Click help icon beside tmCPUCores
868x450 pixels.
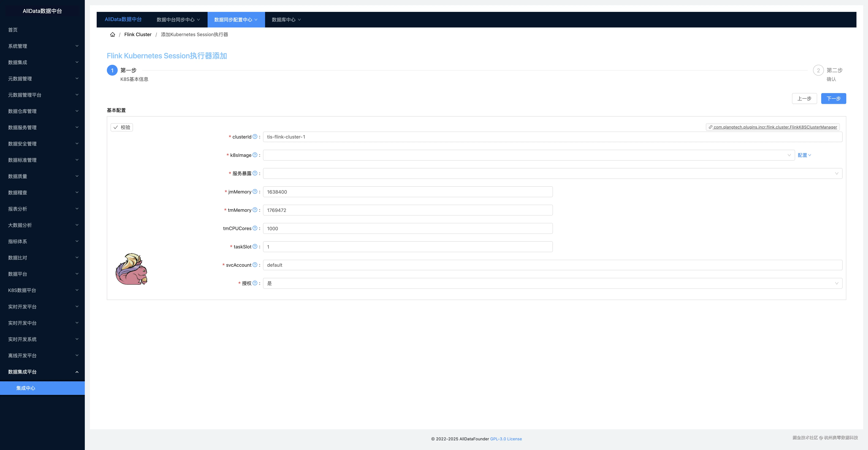click(255, 228)
